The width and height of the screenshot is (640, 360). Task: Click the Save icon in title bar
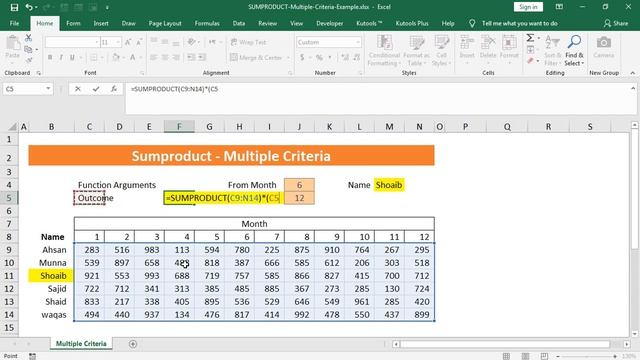(14, 7)
